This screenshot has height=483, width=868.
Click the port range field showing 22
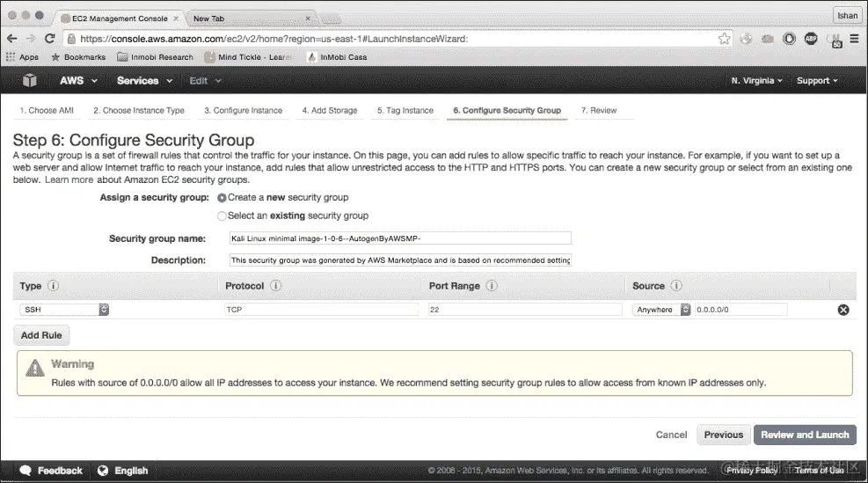click(x=525, y=310)
